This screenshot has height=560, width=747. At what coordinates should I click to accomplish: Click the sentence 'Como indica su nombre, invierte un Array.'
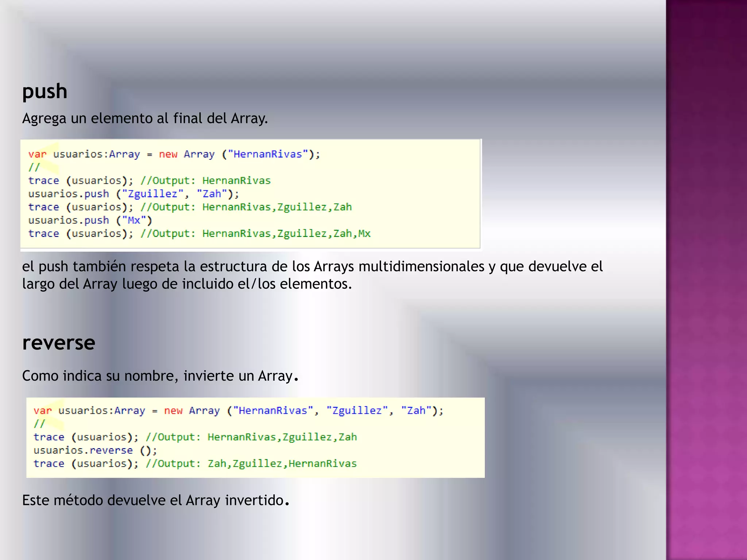click(x=160, y=376)
